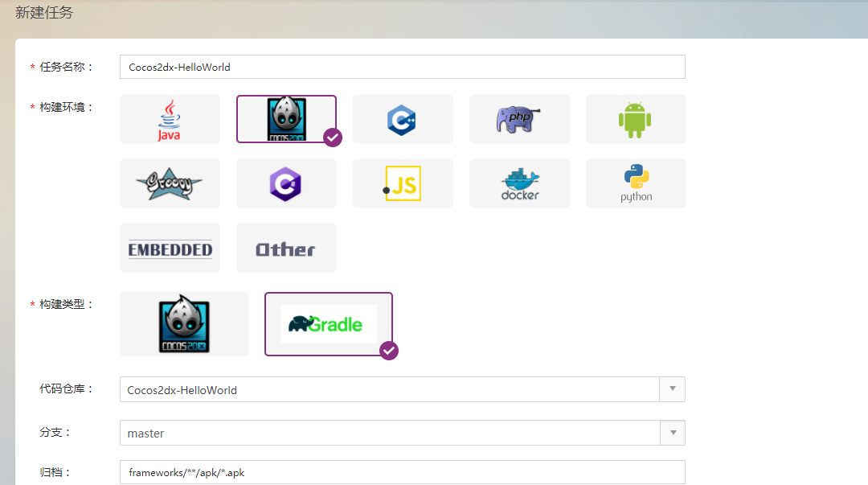The image size is (868, 485).
Task: Open the code repository dropdown arrow
Action: pyautogui.click(x=673, y=389)
